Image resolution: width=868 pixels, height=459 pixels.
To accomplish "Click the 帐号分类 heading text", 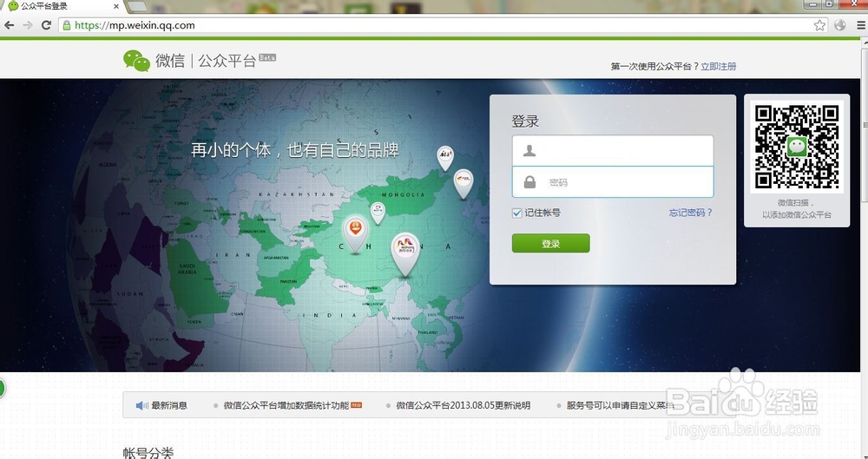I will click(148, 453).
